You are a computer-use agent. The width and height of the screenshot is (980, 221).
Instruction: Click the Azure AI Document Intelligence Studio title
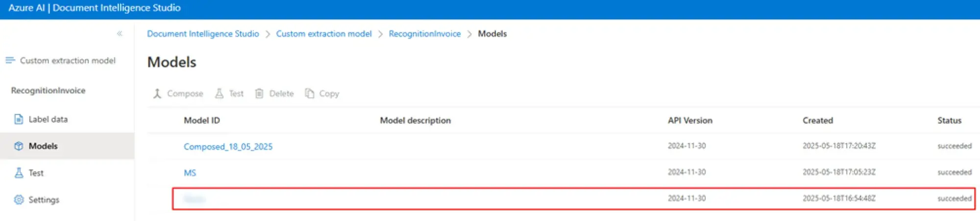coord(95,8)
